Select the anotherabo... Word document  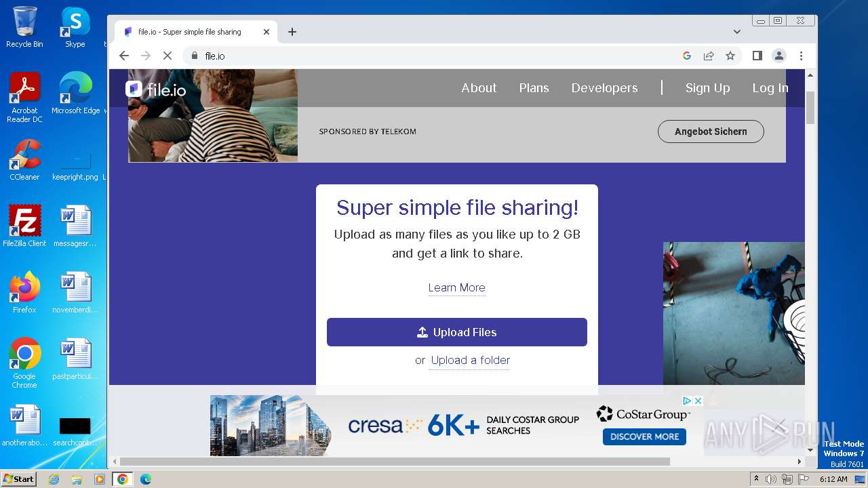click(x=24, y=426)
